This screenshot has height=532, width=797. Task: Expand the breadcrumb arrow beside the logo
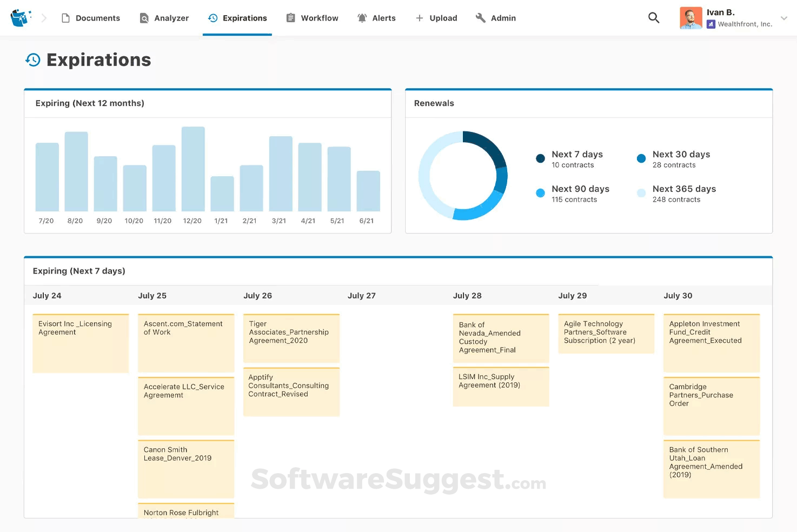tap(44, 18)
